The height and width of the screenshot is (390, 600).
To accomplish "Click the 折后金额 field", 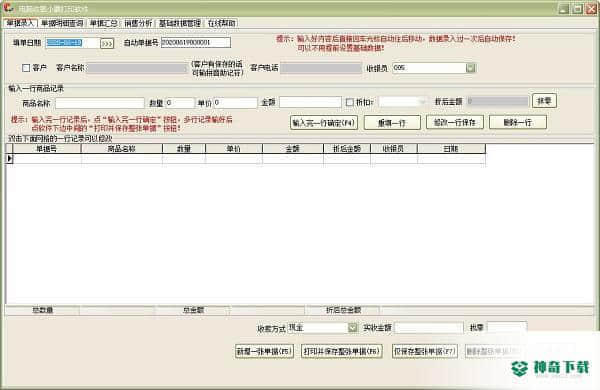I will point(497,101).
